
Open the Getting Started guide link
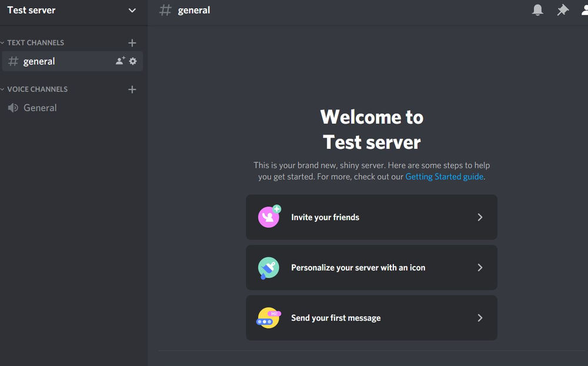tap(443, 177)
